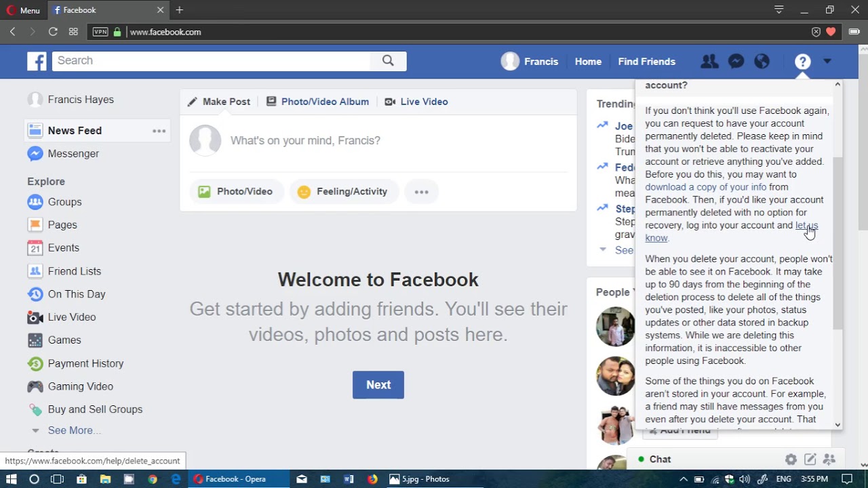The width and height of the screenshot is (868, 488).
Task: Open Payment History in sidebar
Action: 85,363
